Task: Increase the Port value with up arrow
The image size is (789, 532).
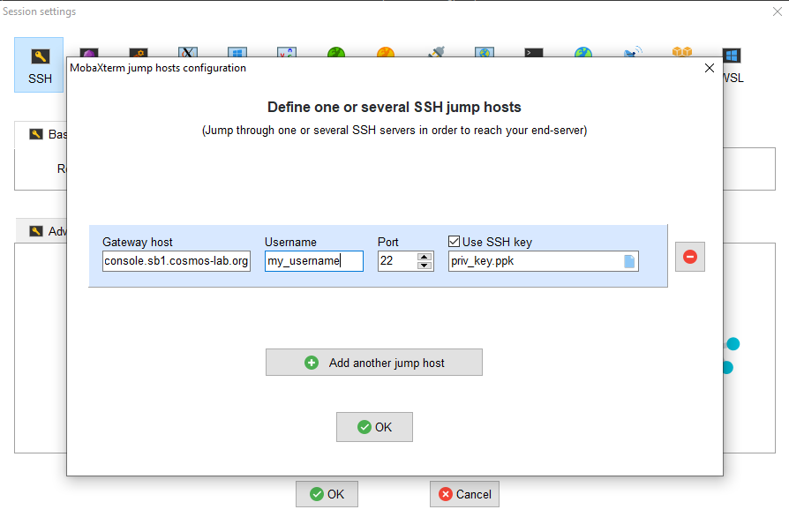Action: point(425,257)
